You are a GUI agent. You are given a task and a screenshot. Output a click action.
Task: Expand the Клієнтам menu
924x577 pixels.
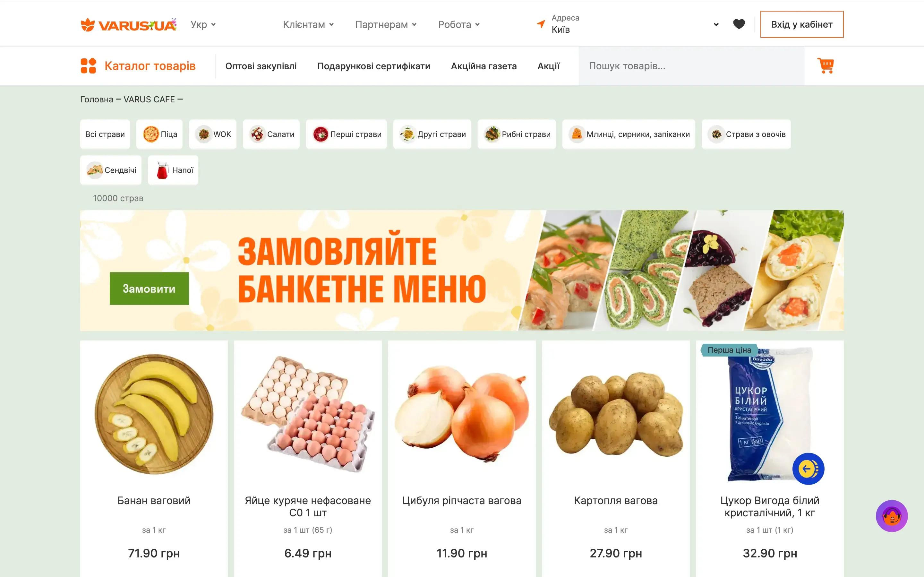tap(308, 24)
